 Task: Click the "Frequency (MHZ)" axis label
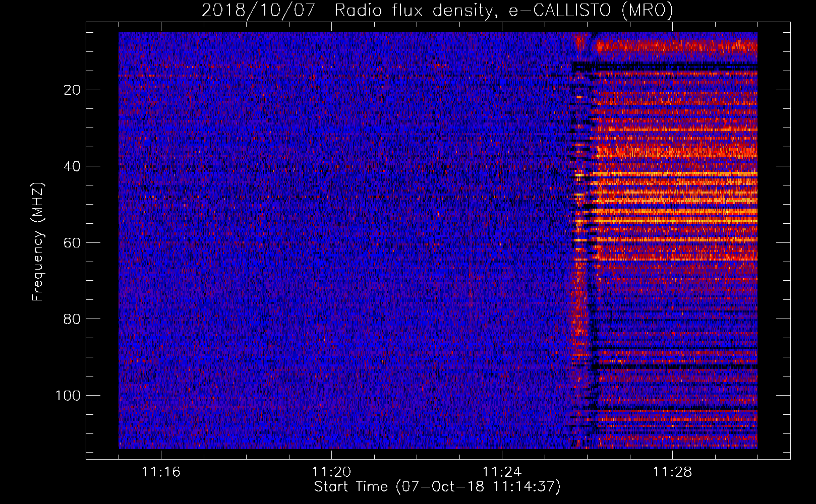[x=38, y=242]
